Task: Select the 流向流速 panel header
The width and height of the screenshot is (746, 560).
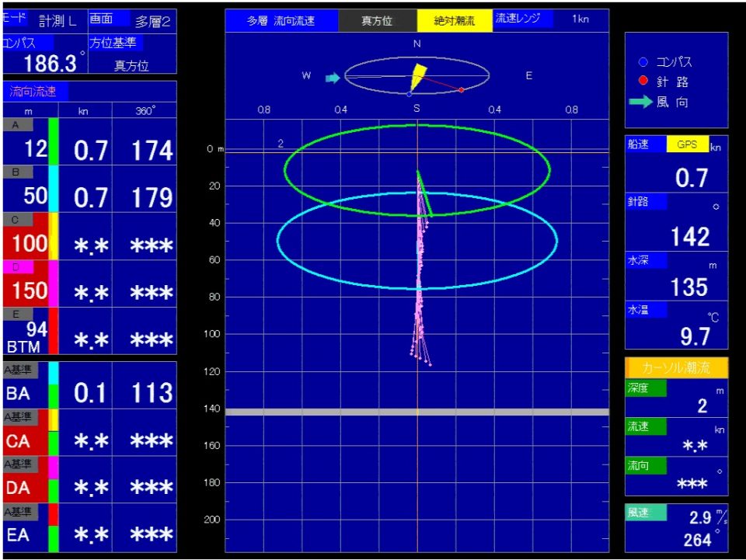Action: pos(34,92)
